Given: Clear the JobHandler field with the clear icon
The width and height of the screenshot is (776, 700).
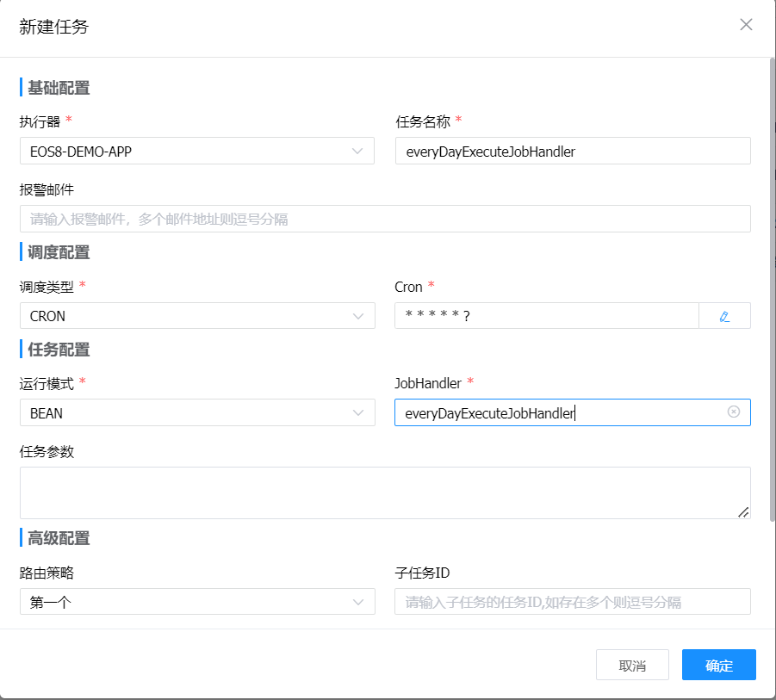Looking at the screenshot, I should click(734, 412).
